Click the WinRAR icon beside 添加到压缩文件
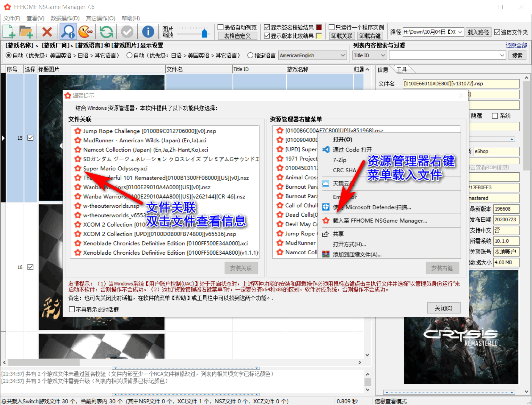532x405 pixels. [326, 254]
